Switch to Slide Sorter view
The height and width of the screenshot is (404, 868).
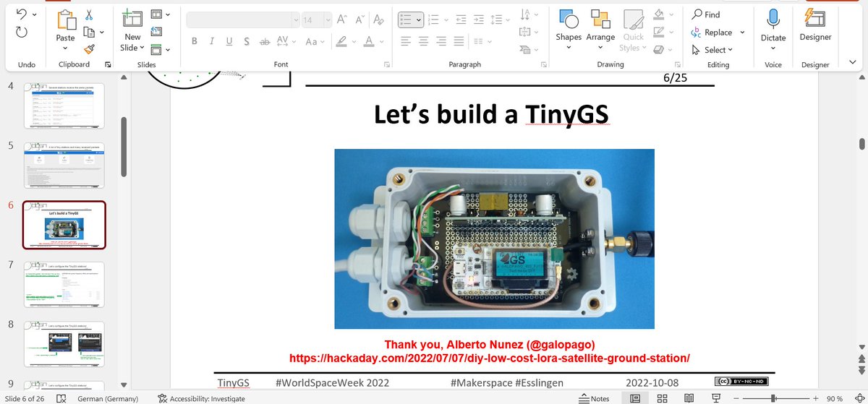click(662, 398)
